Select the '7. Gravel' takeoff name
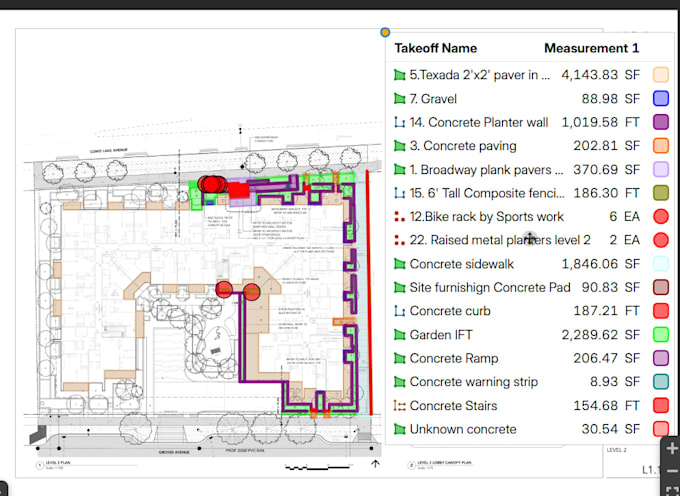680x496 pixels. point(433,99)
